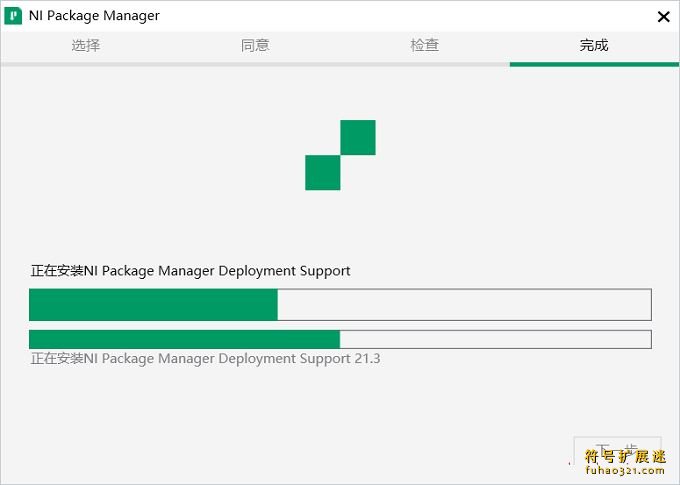Click green filled part of the lower progress bar
Viewport: 680px width, 485px height.
[x=184, y=339]
